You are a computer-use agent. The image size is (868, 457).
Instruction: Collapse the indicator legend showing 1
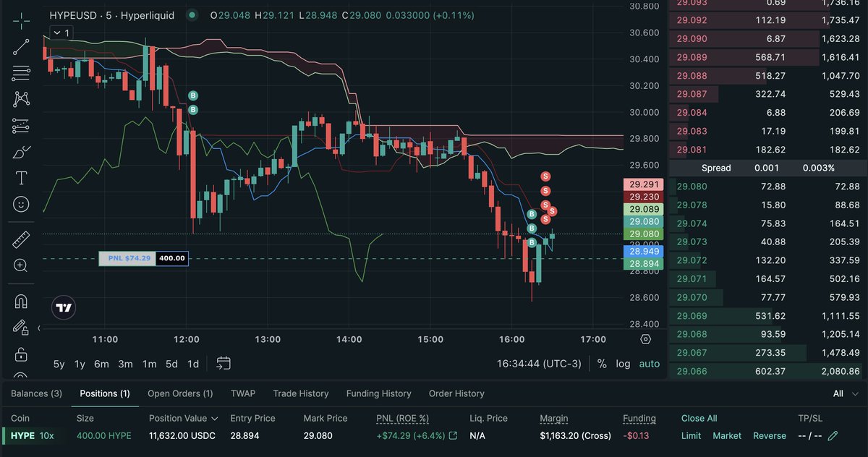[x=61, y=33]
